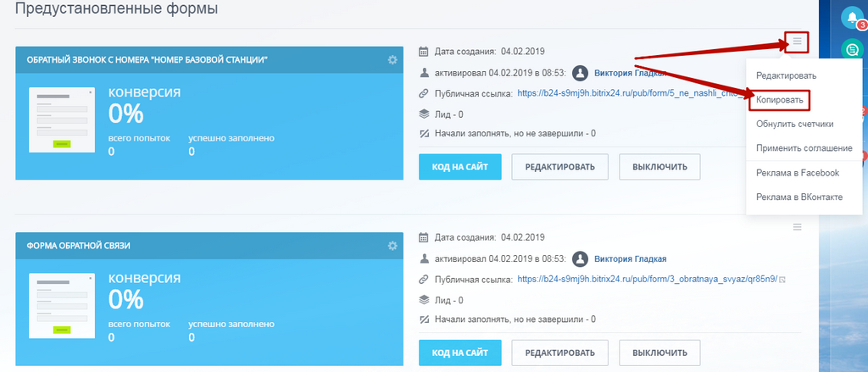Click 'Начали заполнять, но не завершили' in second form
Image resolution: width=868 pixels, height=372 pixels.
(515, 319)
